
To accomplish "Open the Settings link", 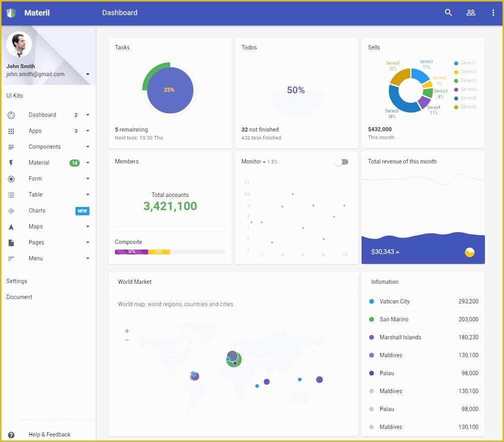I will tap(17, 281).
